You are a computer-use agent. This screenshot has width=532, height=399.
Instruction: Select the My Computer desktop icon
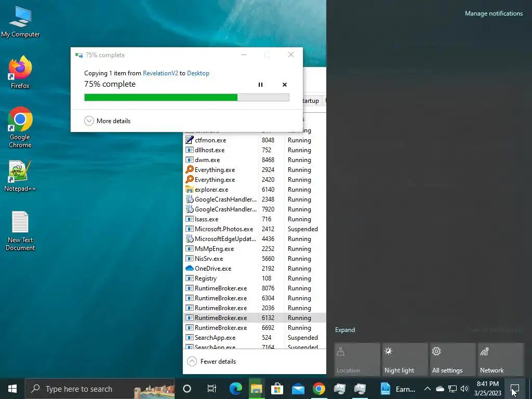point(20,22)
